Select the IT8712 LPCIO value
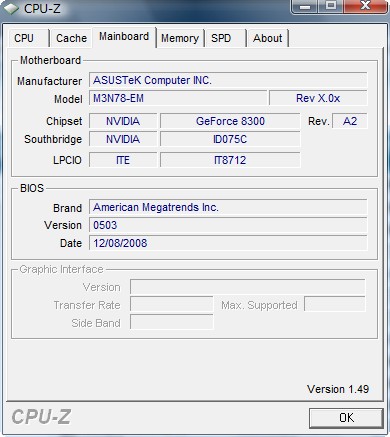Image resolution: width=390 pixels, height=437 pixels. [230, 160]
